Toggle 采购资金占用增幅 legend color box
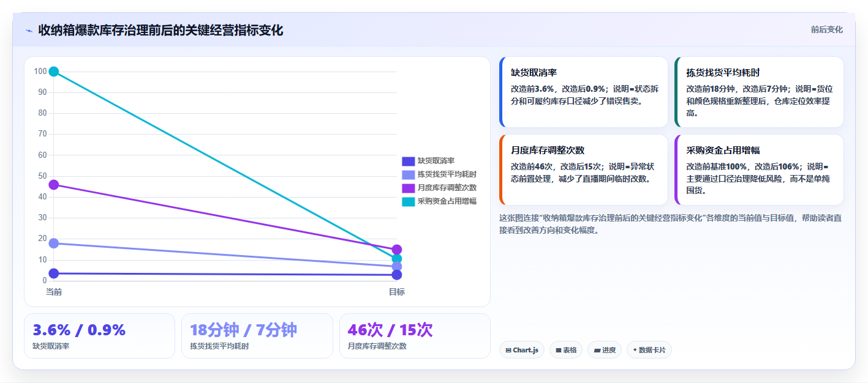The width and height of the screenshot is (868, 383). tap(409, 201)
